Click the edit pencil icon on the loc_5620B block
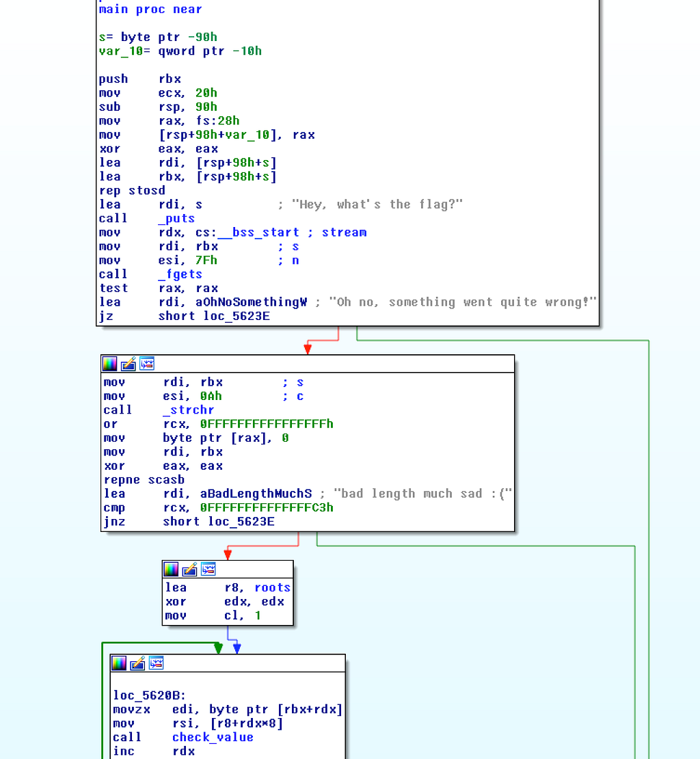Screen dimensions: 700x759 point(137,663)
